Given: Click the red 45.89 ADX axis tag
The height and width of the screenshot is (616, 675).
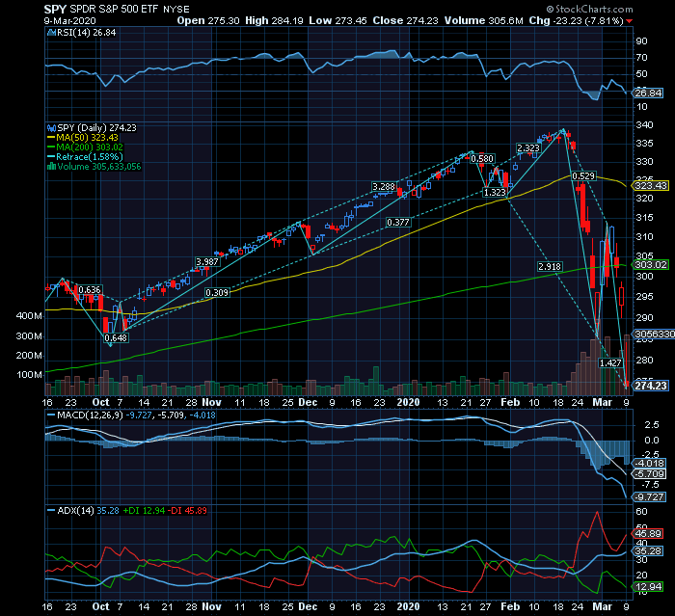Looking at the screenshot, I should pyautogui.click(x=648, y=534).
